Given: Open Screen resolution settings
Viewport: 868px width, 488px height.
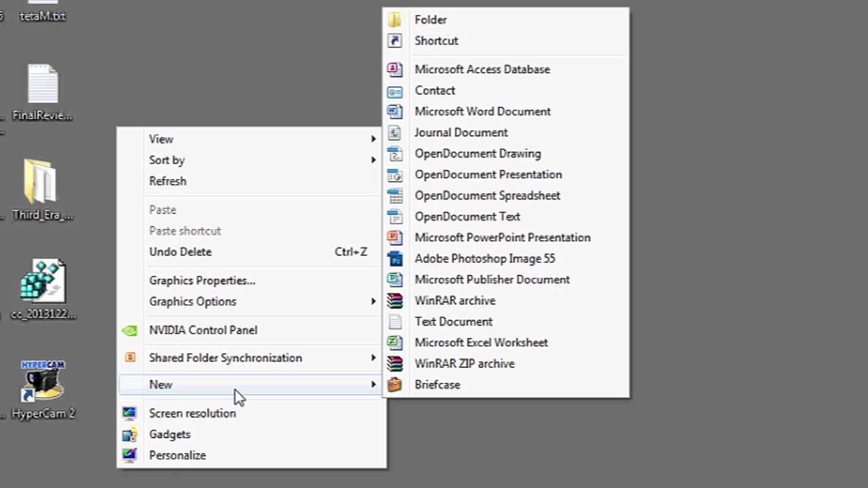Looking at the screenshot, I should click(x=192, y=413).
